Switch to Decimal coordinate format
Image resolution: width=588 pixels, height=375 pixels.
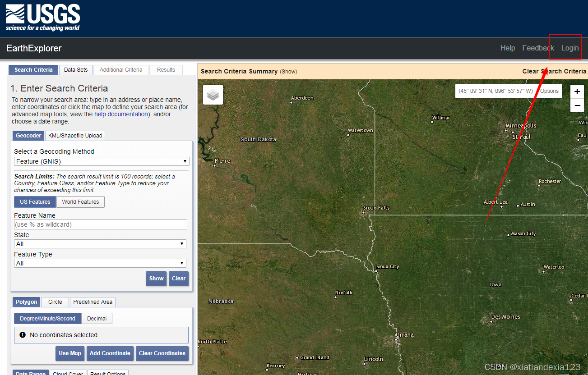97,319
